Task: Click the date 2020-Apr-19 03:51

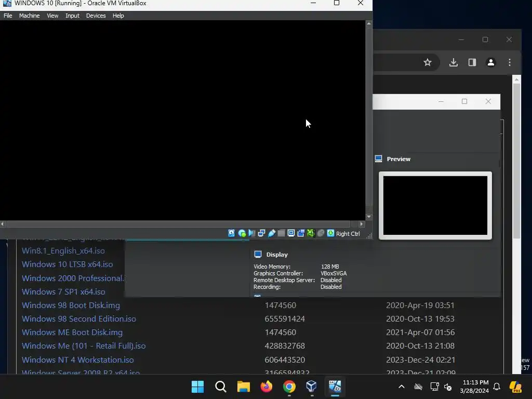Action: [420, 305]
